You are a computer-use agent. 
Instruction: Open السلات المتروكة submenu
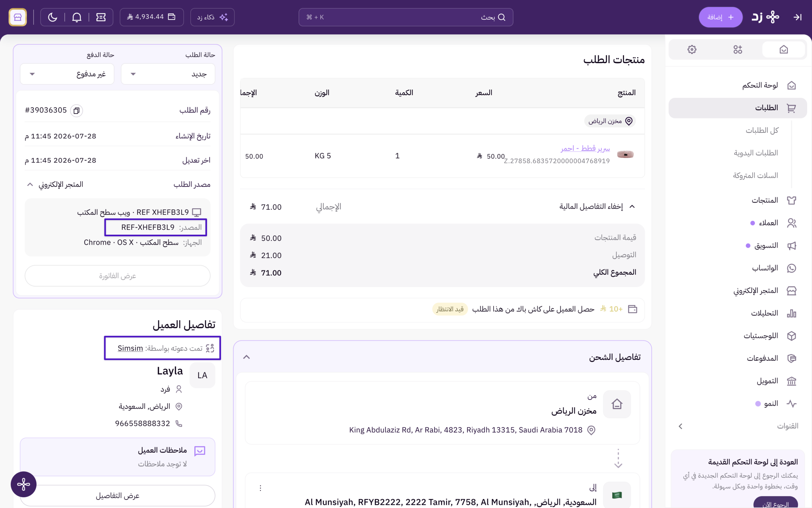coord(755,175)
